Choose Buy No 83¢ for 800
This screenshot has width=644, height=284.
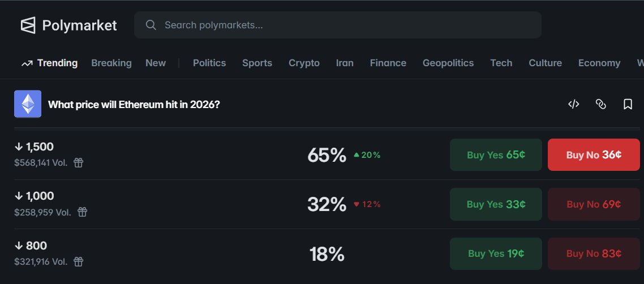point(594,253)
